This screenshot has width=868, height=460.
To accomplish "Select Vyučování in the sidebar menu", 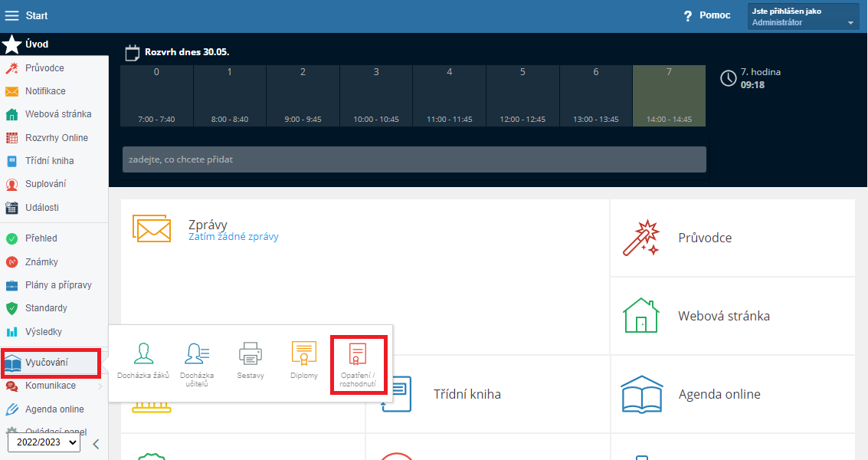I will (51, 363).
